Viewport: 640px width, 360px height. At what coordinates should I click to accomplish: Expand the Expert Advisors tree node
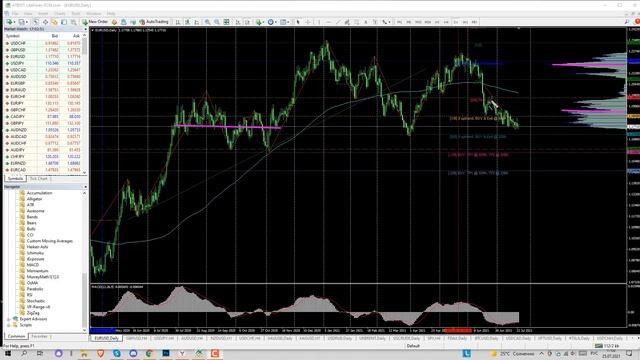(9, 319)
